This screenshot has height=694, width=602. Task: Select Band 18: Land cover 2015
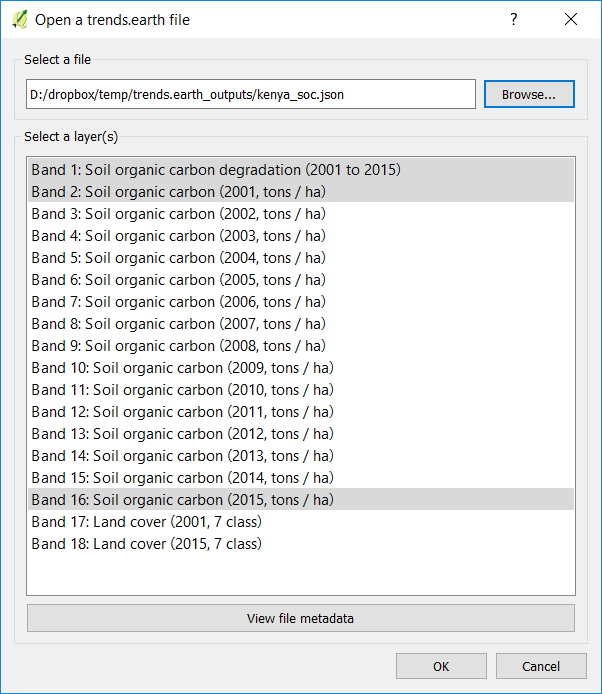(x=301, y=544)
